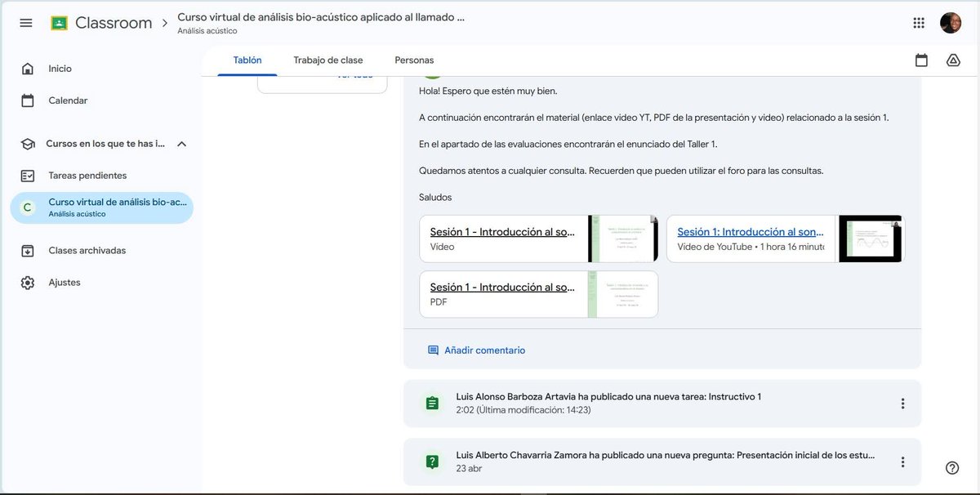980x495 pixels.
Task: Click the Google Classroom logo icon
Action: click(59, 23)
